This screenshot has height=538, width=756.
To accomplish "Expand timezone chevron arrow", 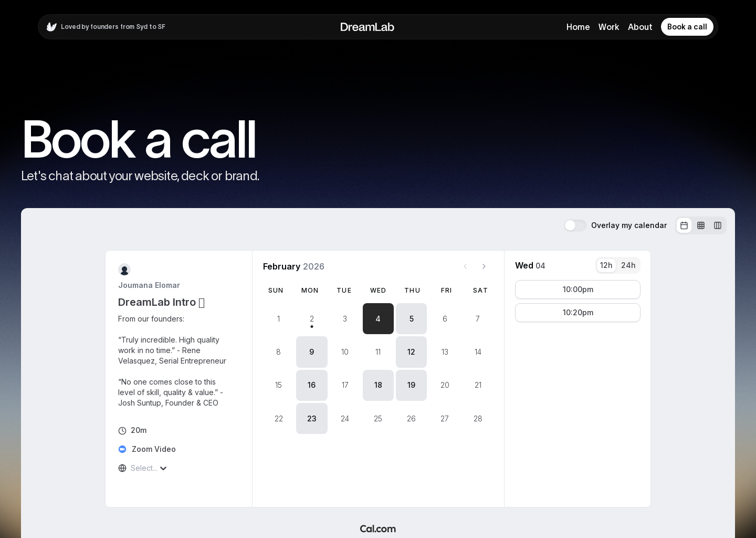I will pyautogui.click(x=163, y=468).
